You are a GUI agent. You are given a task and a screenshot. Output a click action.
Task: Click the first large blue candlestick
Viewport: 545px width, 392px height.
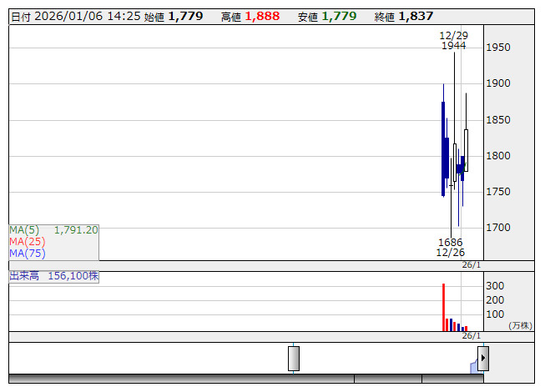(x=443, y=148)
